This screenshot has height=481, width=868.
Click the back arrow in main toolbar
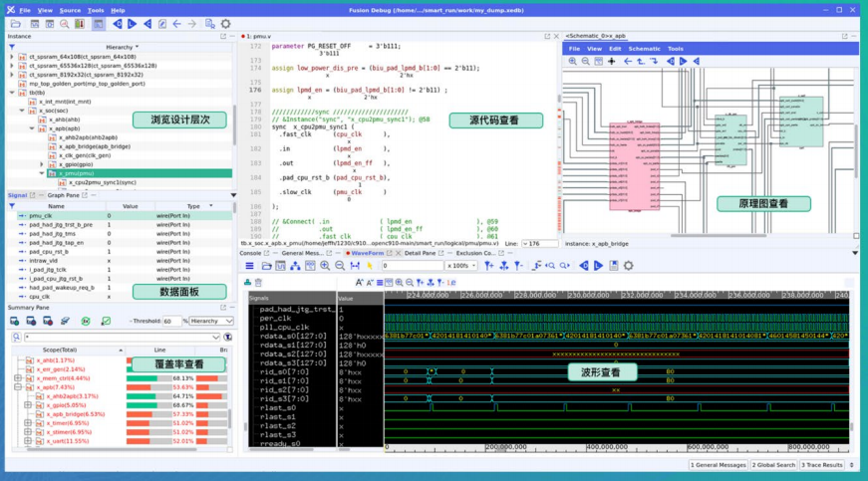point(177,24)
